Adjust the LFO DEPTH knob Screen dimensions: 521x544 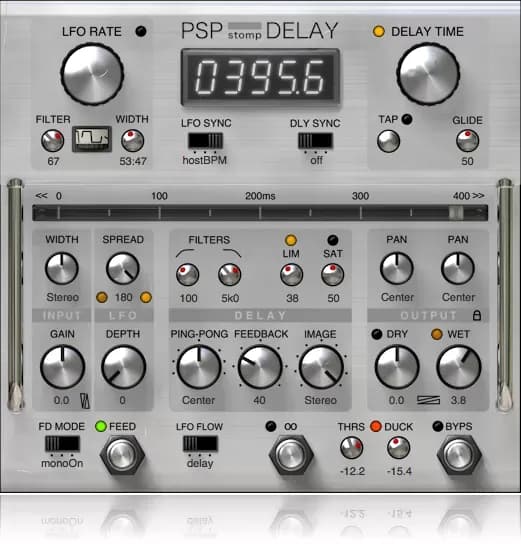pos(123,367)
